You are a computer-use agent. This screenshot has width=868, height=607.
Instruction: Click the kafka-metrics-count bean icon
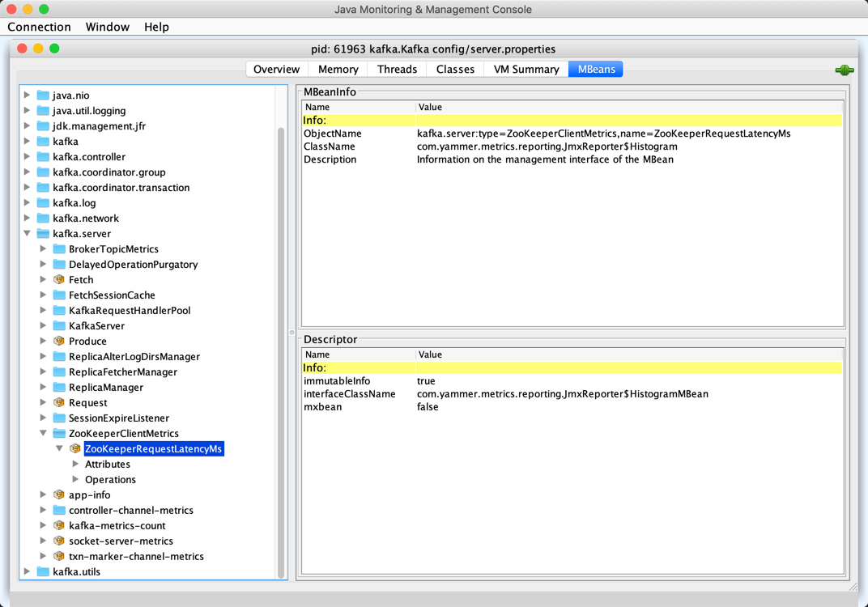click(59, 526)
